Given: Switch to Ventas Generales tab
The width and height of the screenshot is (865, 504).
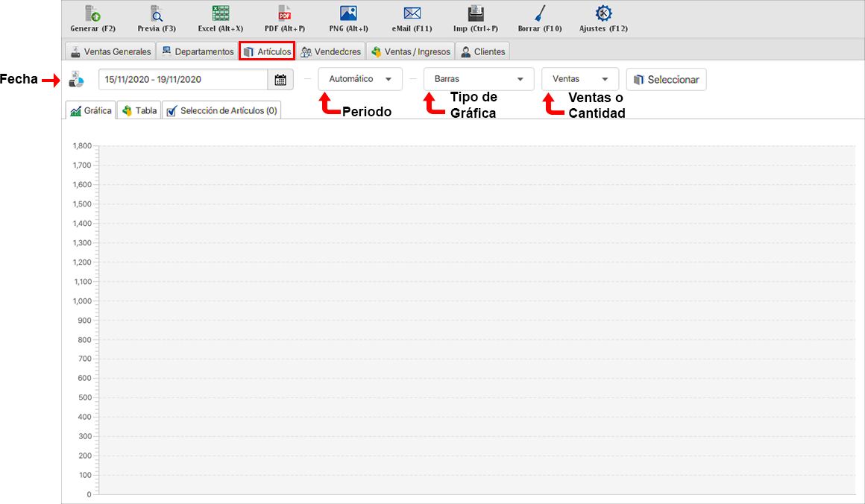Looking at the screenshot, I should (110, 51).
